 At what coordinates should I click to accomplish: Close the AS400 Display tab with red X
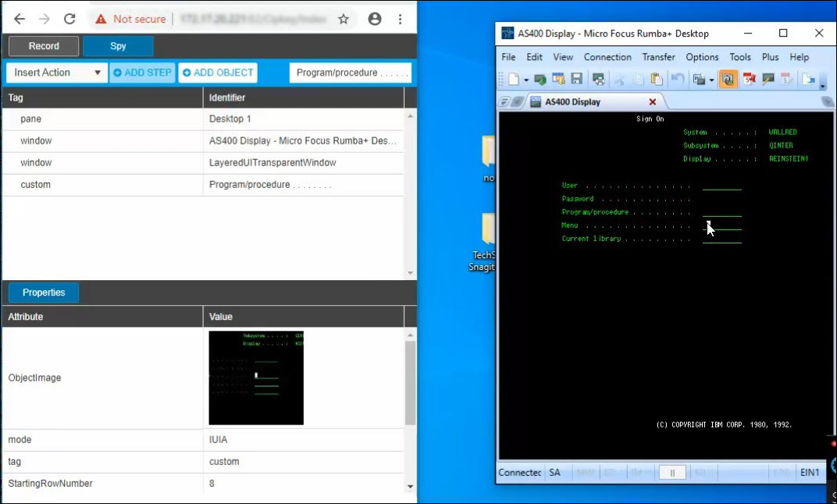[x=652, y=102]
